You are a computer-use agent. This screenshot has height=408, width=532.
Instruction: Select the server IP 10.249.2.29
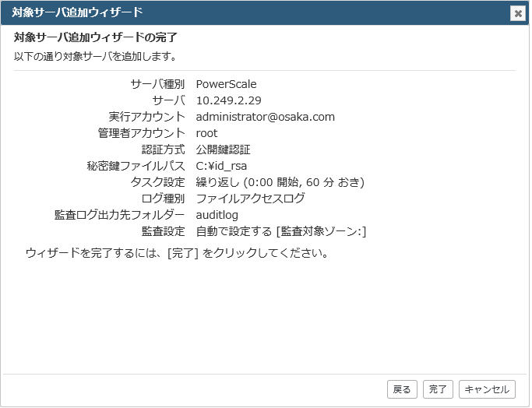click(229, 100)
